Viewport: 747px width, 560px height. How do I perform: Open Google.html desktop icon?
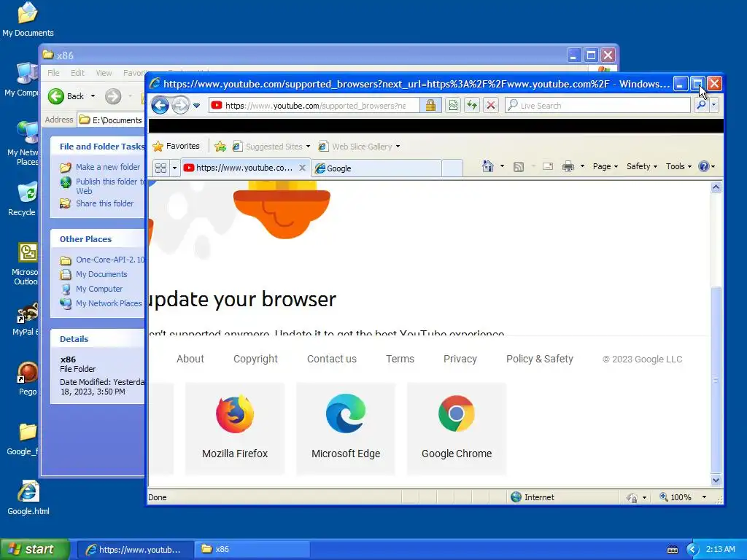point(28,497)
